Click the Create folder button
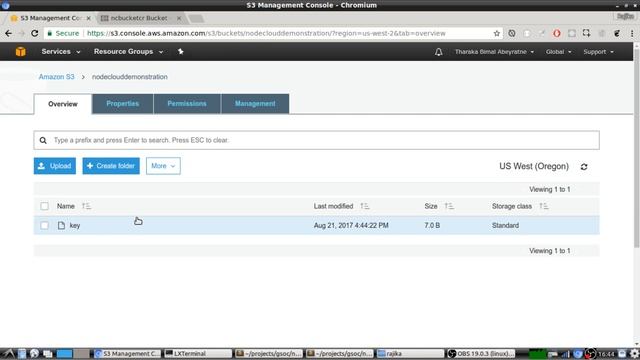This screenshot has height=360, width=640. [x=111, y=166]
